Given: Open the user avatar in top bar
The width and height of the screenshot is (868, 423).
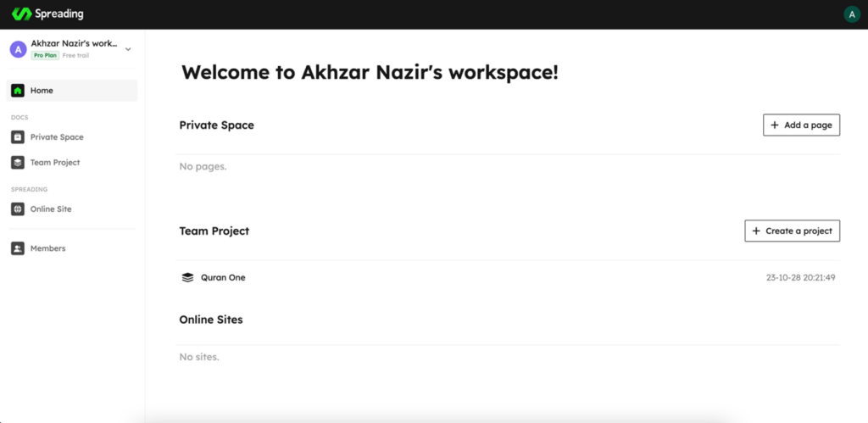Looking at the screenshot, I should 851,14.
